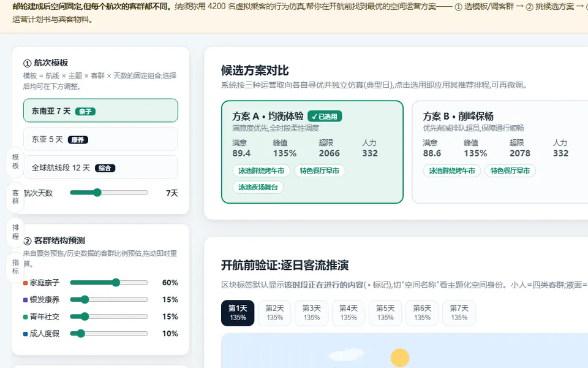Screen dimensions: 588x368
Task: Click the 康养 tag badge
Action: [x=78, y=140]
